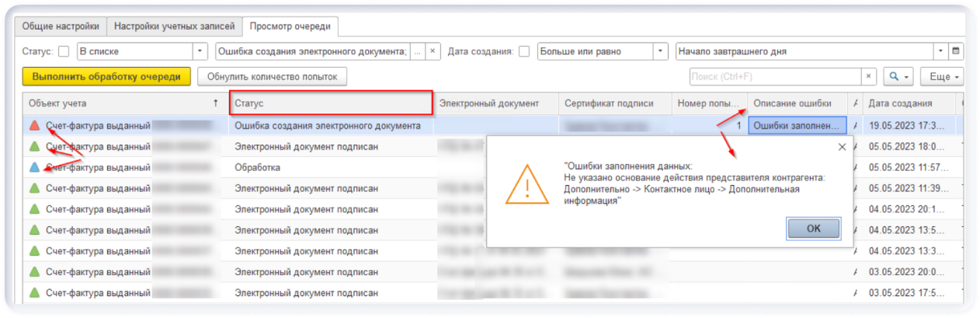Switch to Общие настройки tab
The width and height of the screenshot is (980, 318).
58,26
